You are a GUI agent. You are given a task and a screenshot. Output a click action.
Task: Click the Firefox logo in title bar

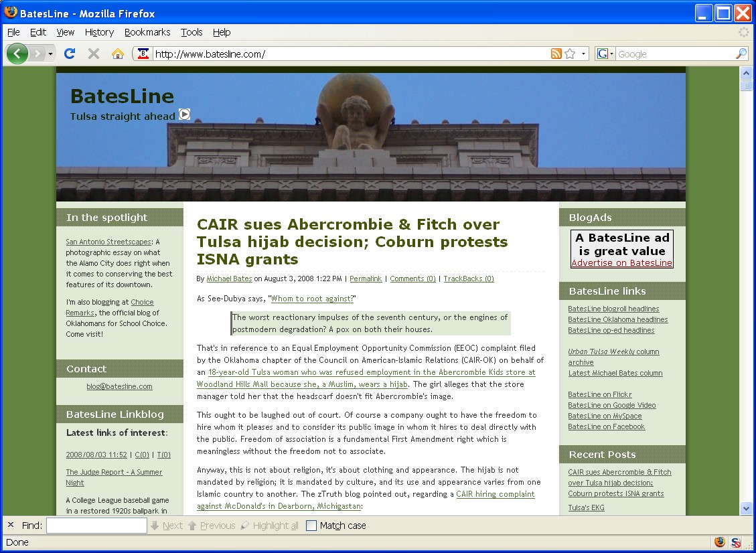11,13
